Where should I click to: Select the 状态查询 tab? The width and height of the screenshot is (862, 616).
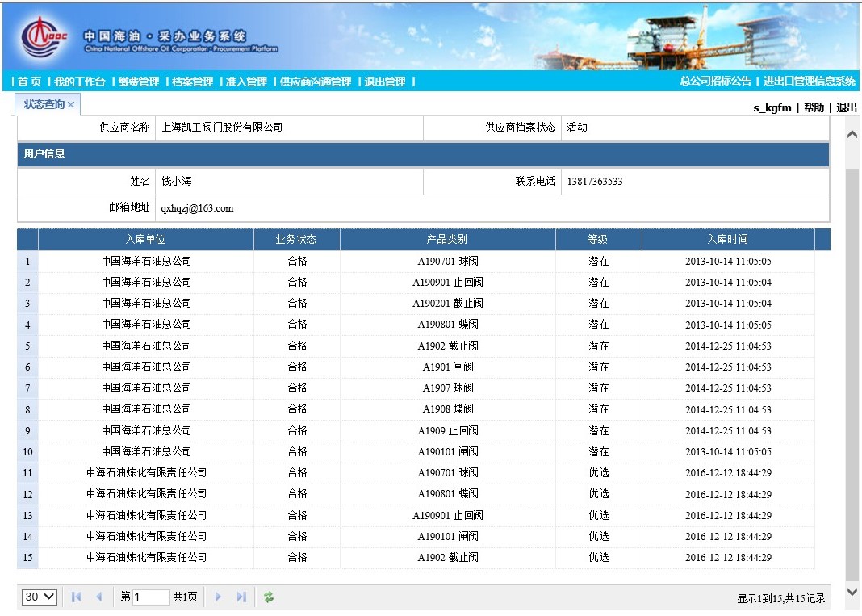point(44,104)
